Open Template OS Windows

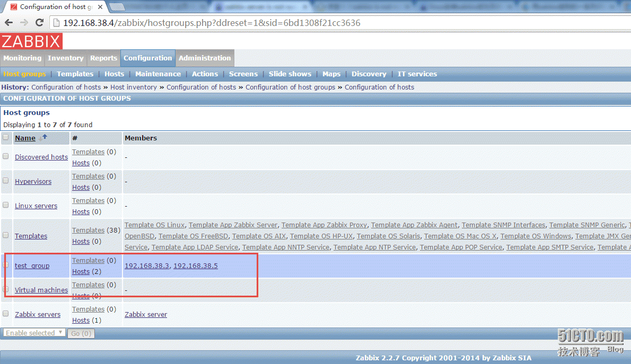tap(536, 236)
